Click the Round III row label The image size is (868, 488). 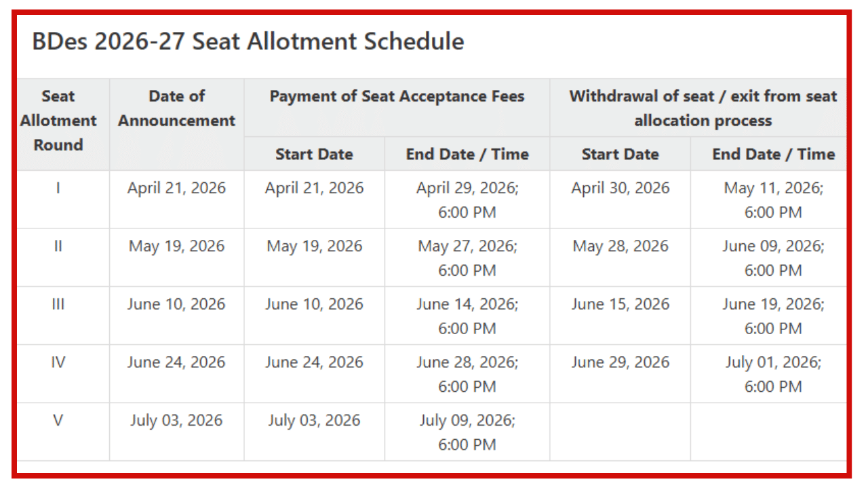[58, 304]
